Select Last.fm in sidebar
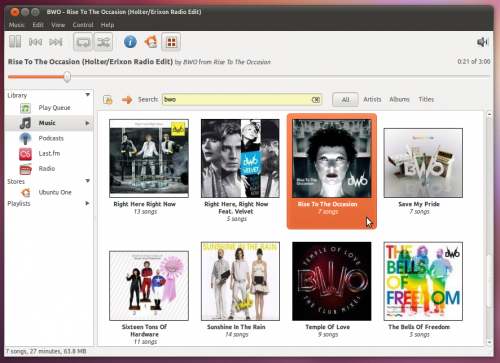The height and width of the screenshot is (363, 500). pyautogui.click(x=49, y=153)
